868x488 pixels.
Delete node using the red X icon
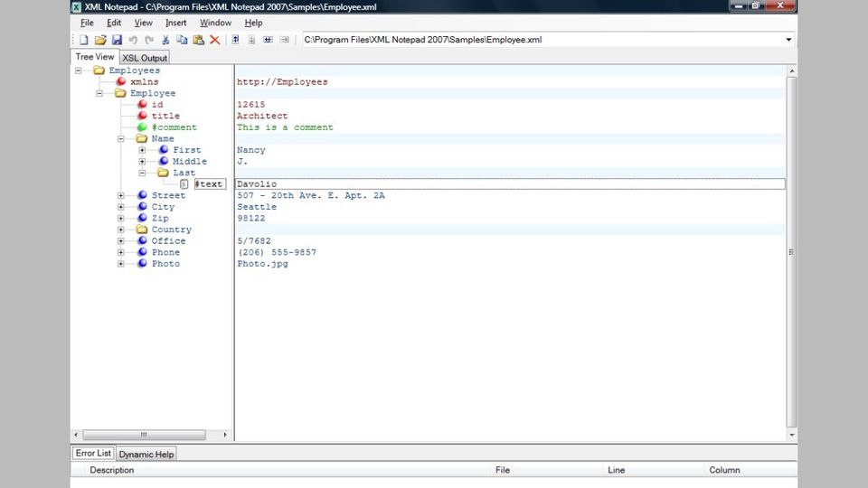pos(214,40)
